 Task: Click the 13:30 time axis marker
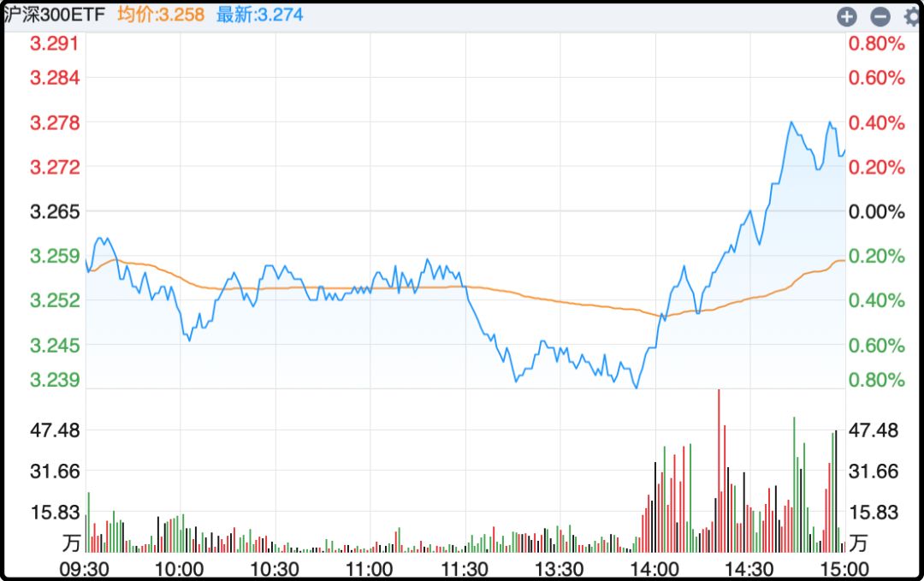click(x=560, y=569)
